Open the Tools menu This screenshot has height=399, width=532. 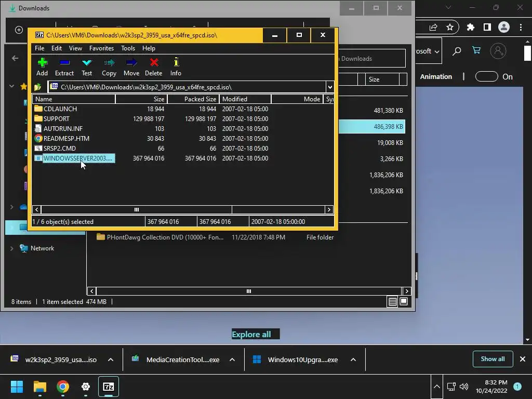click(128, 48)
